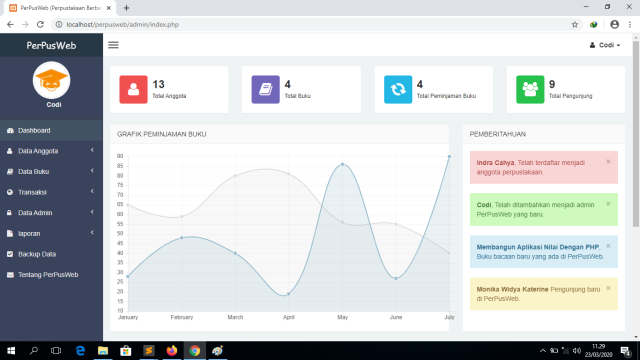Click the blue Total Peminjaman refresh icon
The image size is (640, 360).
398,89
